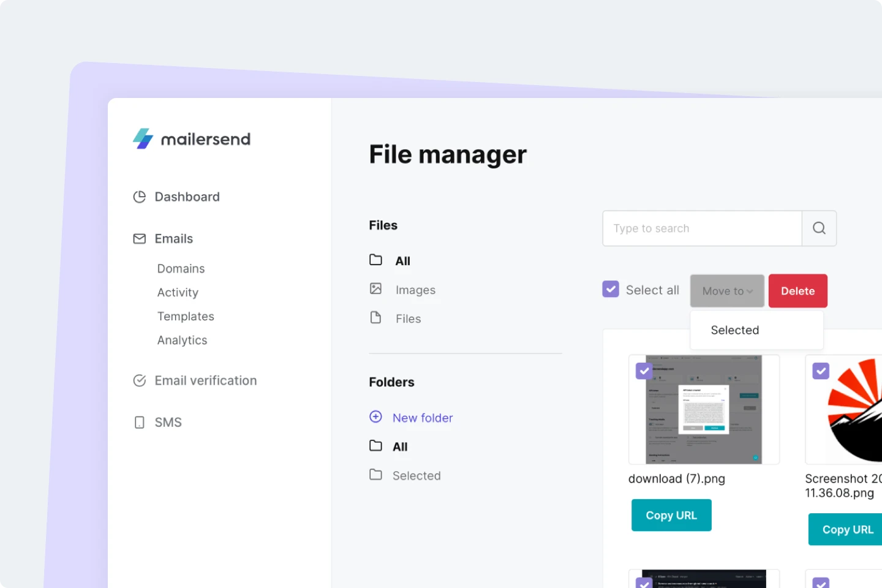Viewport: 882px width, 588px height.
Task: Open the download (7).png thumbnail
Action: coord(704,409)
